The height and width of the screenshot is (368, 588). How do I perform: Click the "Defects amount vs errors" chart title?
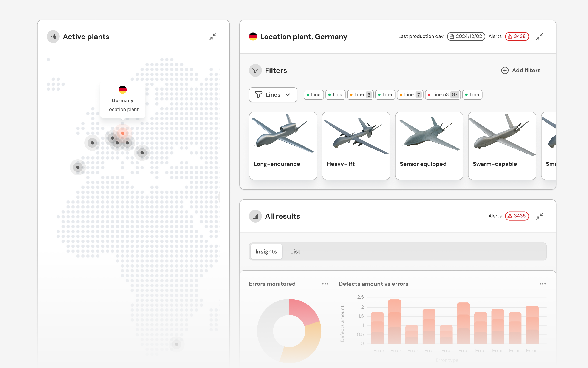point(373,284)
